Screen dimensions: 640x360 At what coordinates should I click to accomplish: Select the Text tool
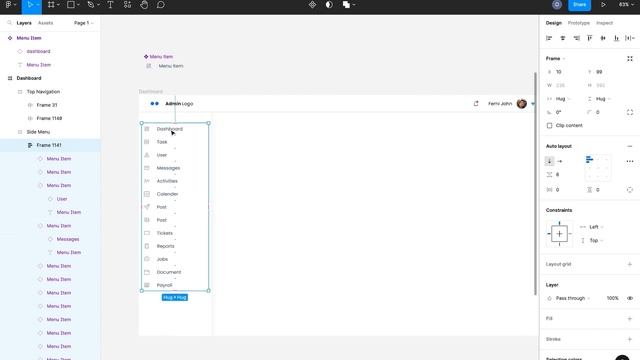pyautogui.click(x=110, y=5)
